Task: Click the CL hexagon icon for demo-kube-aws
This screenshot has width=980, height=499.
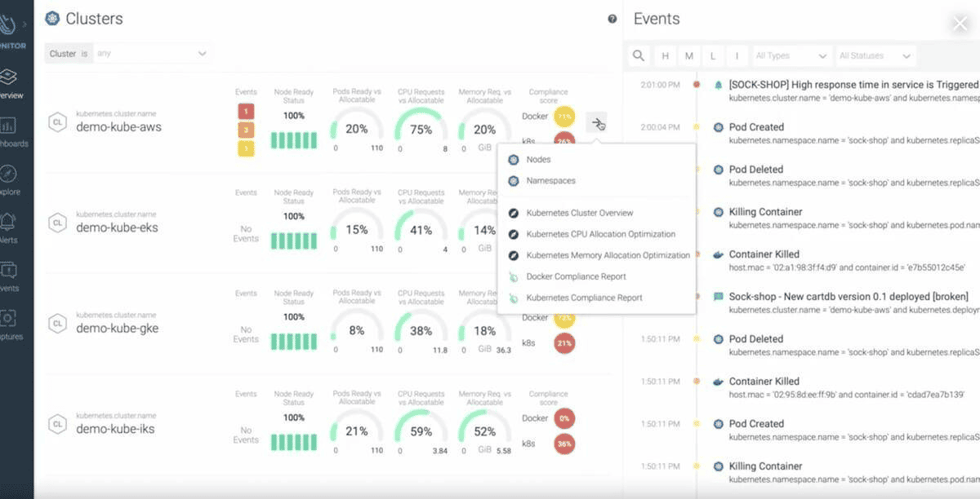Action: point(58,123)
